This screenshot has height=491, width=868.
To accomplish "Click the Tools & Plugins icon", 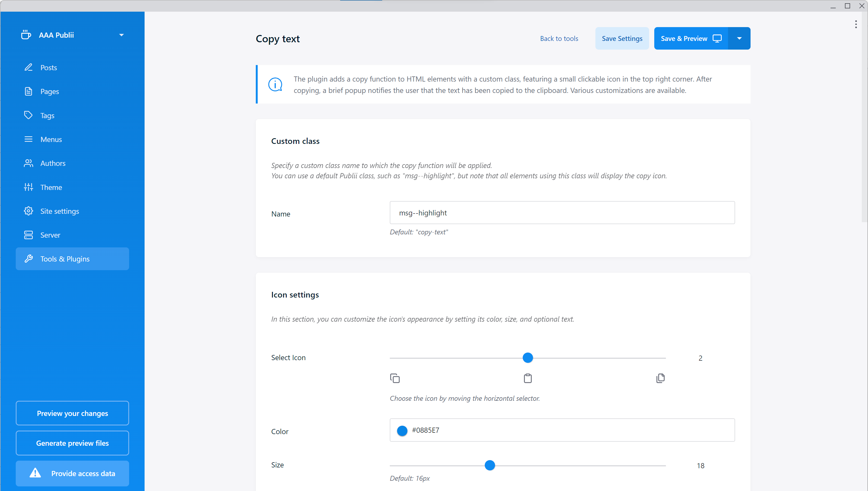I will point(28,258).
